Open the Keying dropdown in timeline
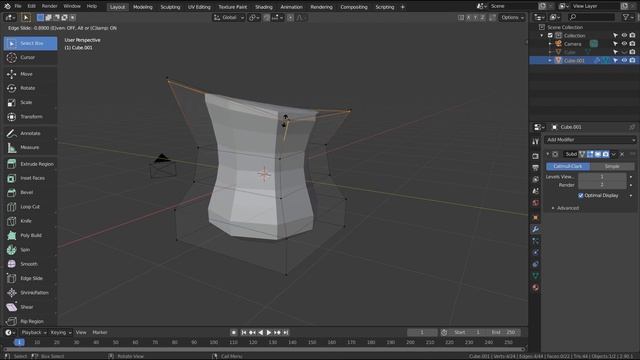Viewport: 640px width, 360px height. coord(61,333)
